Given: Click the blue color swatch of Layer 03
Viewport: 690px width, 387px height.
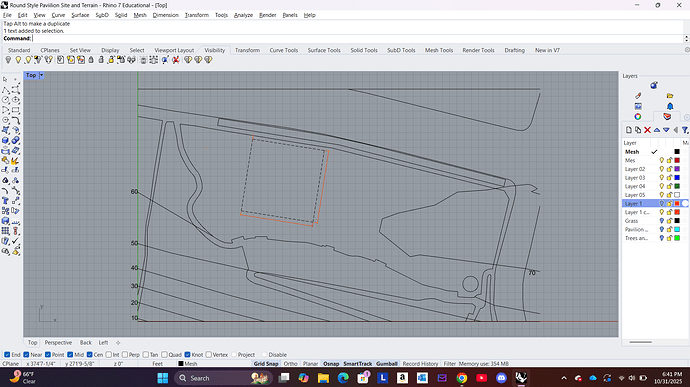Looking at the screenshot, I should pyautogui.click(x=677, y=177).
